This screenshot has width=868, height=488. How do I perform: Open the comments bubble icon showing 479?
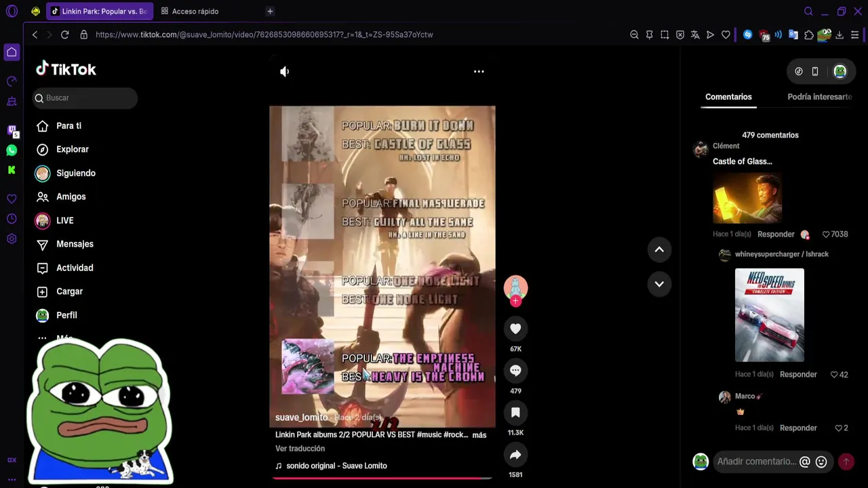tap(515, 371)
